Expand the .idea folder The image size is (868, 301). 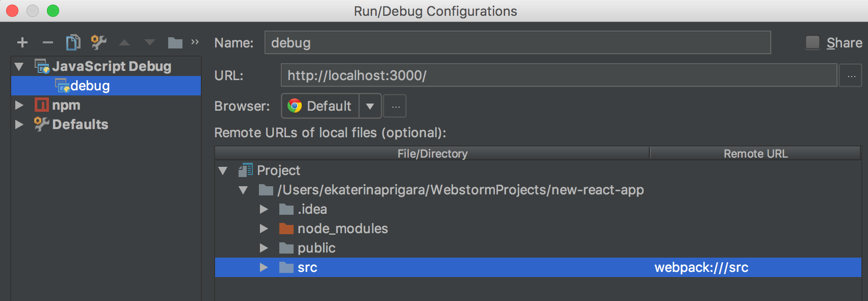point(264,209)
